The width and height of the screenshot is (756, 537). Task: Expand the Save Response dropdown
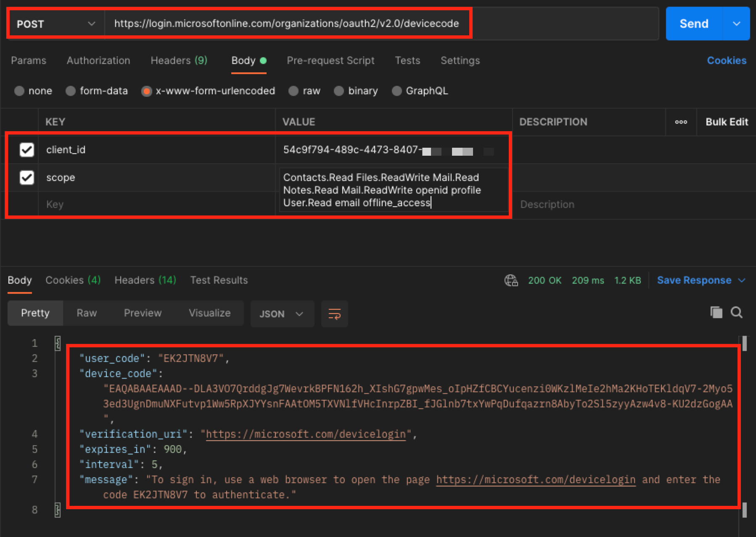pos(742,280)
